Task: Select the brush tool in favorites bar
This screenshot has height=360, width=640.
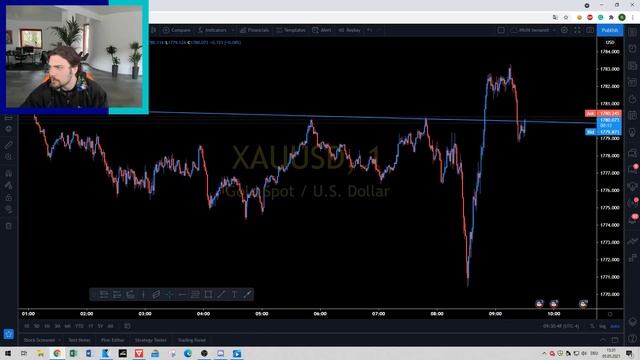Action: [x=247, y=294]
